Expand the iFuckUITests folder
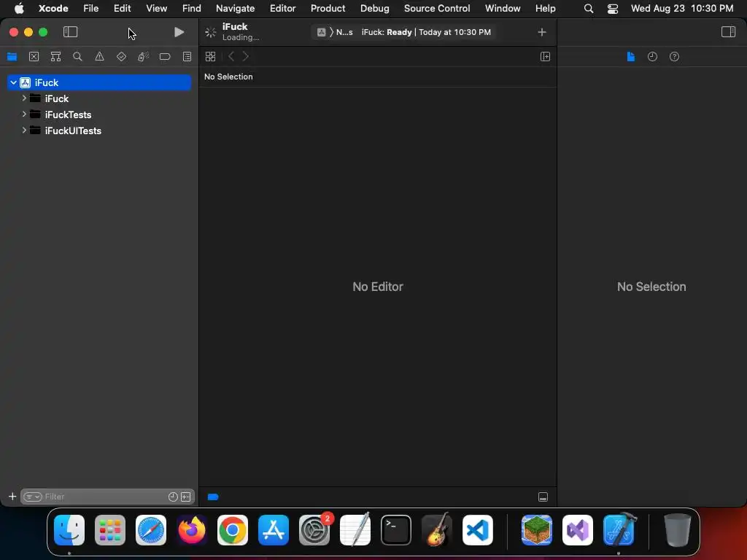 24,130
